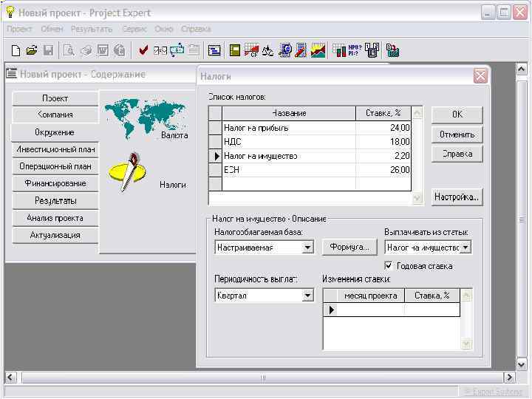Click the Отменить button

coord(457,134)
